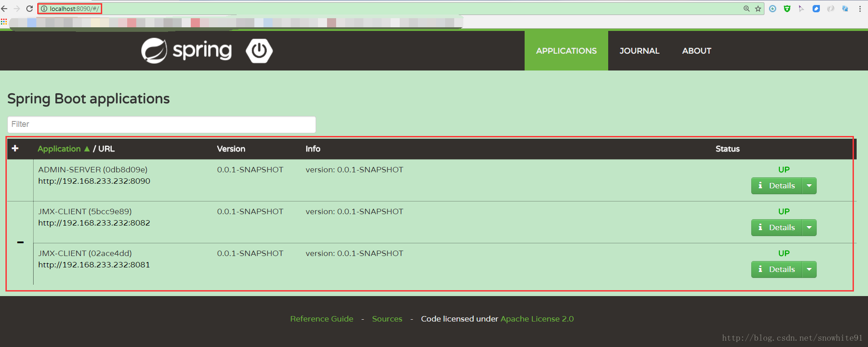
Task: Select JMX-CLIENT (5bcc9e89) application name
Action: tap(85, 211)
